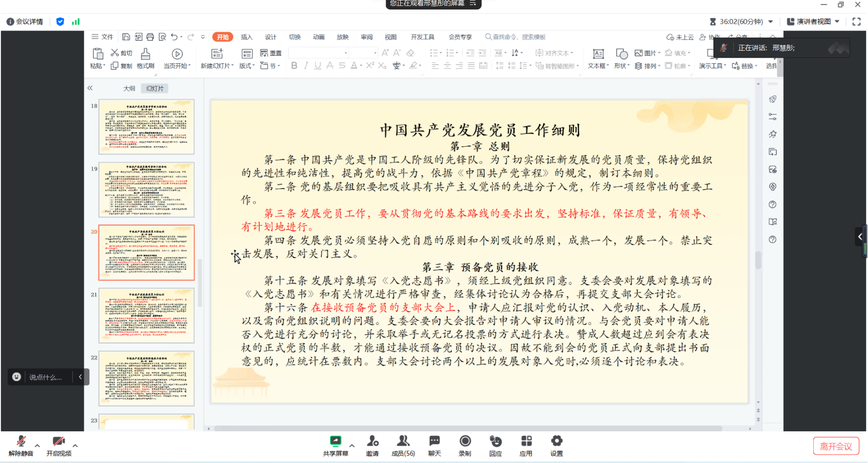Expand the meeting timer dropdown arrow
The width and height of the screenshot is (868, 463).
[771, 22]
